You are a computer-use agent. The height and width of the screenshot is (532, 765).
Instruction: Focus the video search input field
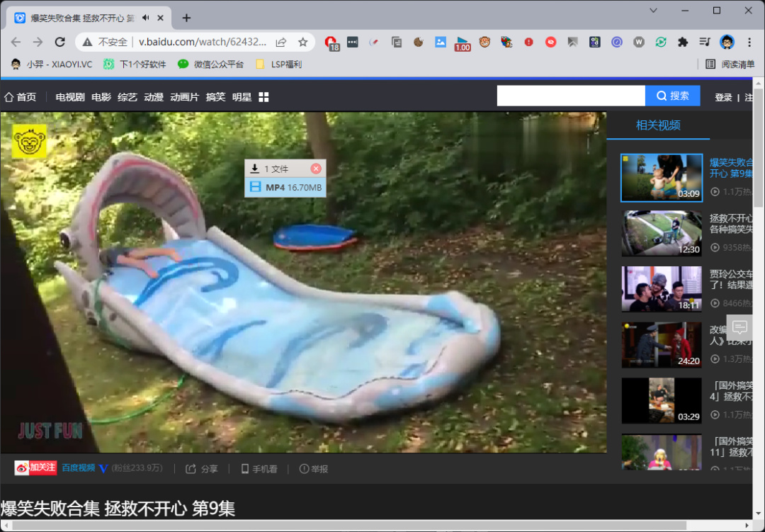tap(571, 96)
